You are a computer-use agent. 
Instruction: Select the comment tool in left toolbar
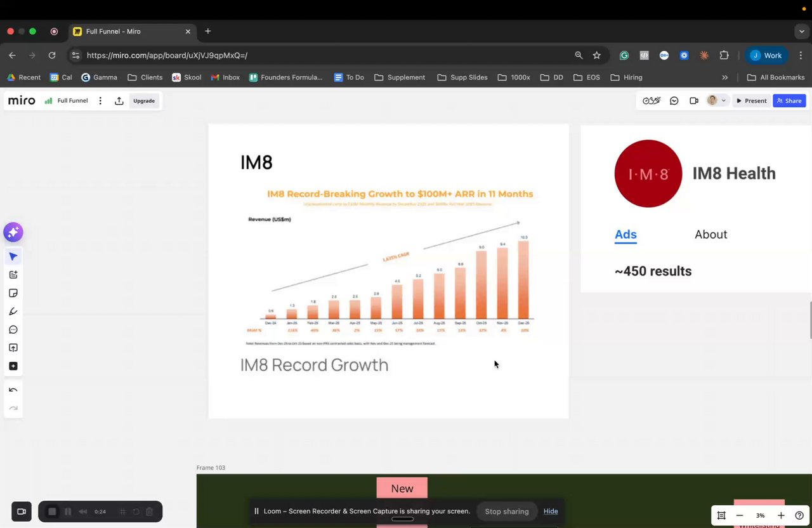13,330
